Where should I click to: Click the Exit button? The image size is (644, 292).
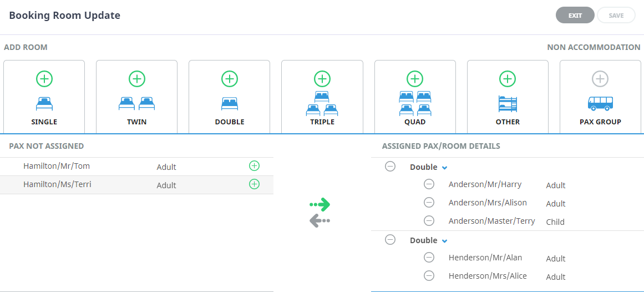(x=575, y=16)
